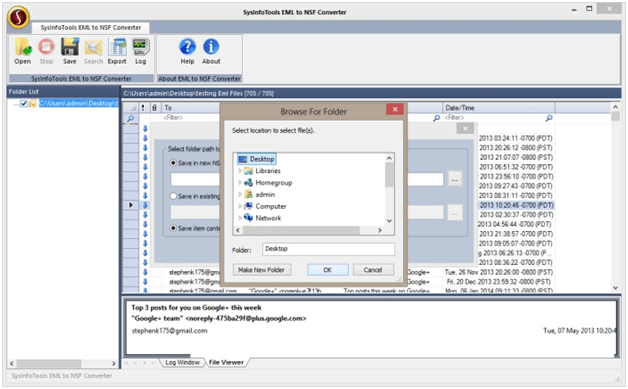Expand the Network tree node
Image resolution: width=628 pixels, height=389 pixels.
click(x=240, y=218)
